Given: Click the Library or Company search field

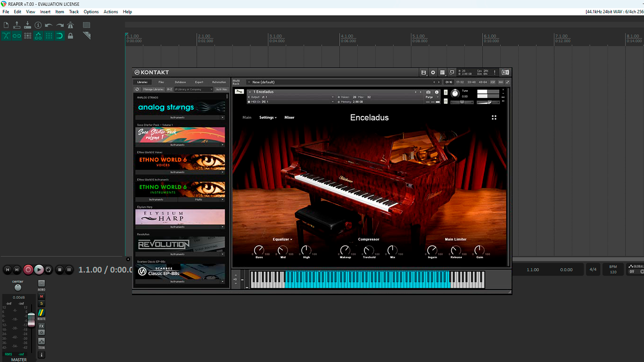Looking at the screenshot, I should pos(193,89).
